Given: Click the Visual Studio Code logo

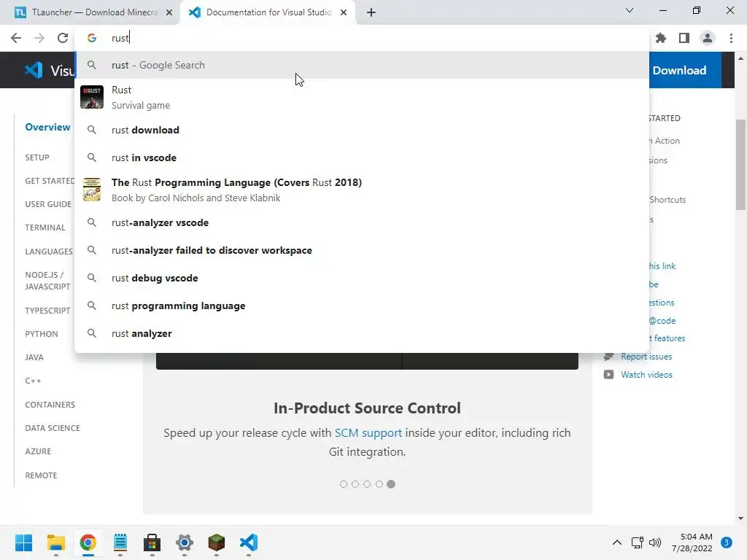Looking at the screenshot, I should (x=34, y=71).
